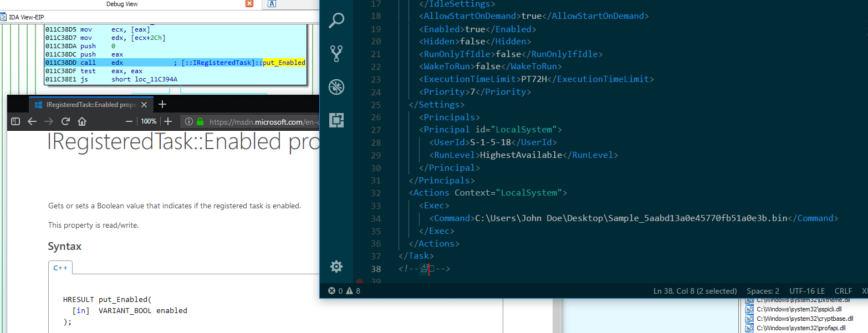Click the AllowStartOnDemand true line
This screenshot has height=333, width=868.
point(534,16)
